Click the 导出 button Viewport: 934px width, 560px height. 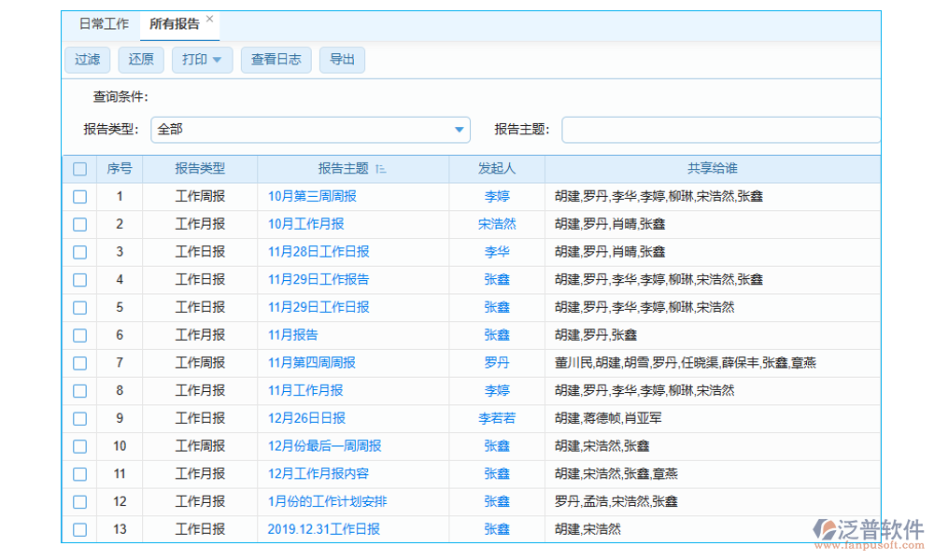coord(342,60)
